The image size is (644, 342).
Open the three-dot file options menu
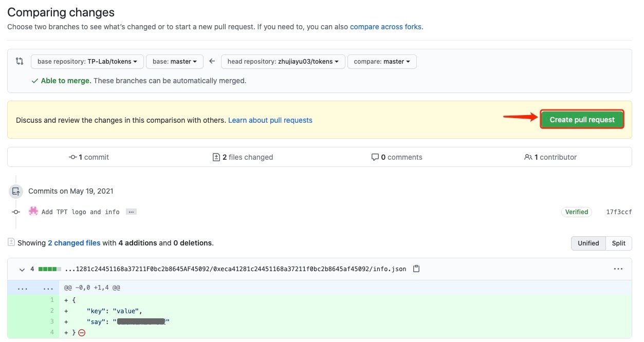618,269
